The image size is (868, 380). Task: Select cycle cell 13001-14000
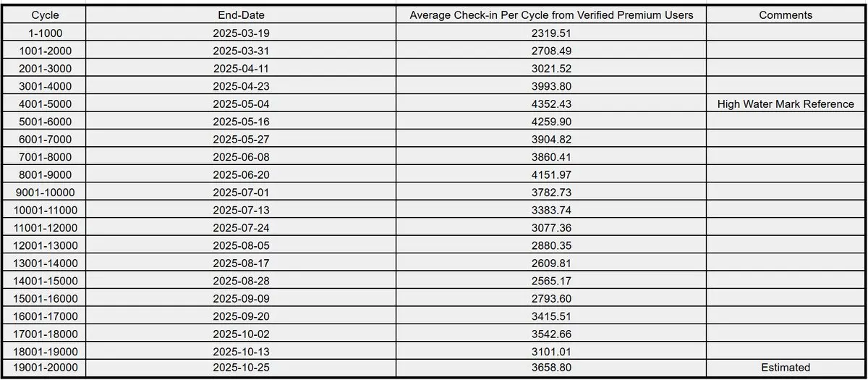click(x=45, y=262)
